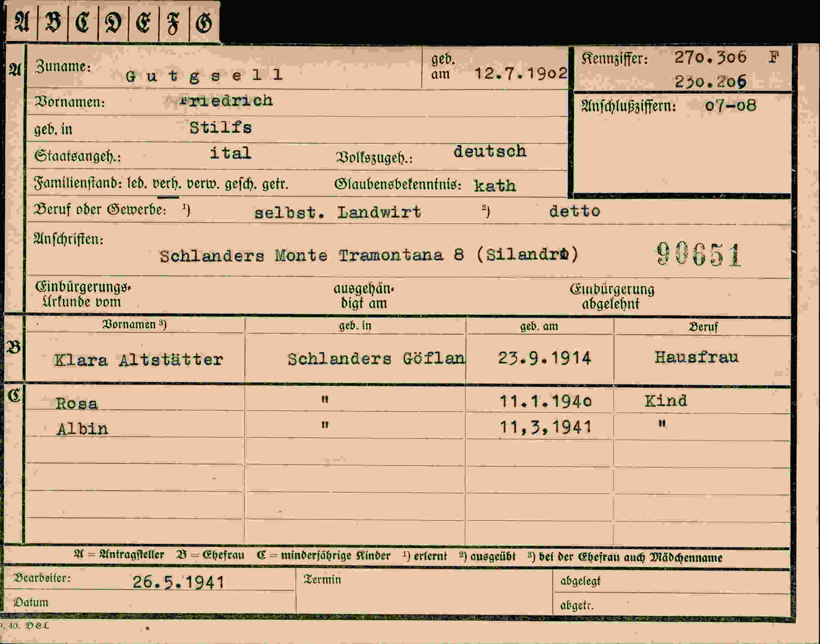Screen dimensions: 820x644
Task: Click the surname 'Gutgsell'
Action: [204, 76]
